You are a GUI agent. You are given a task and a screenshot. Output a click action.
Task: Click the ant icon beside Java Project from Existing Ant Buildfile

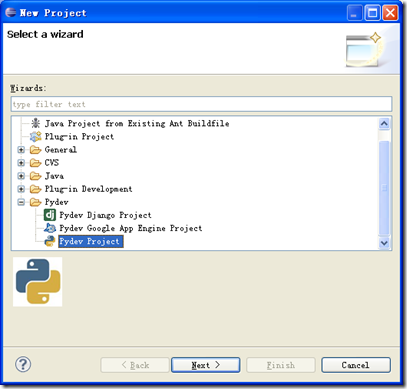(35, 123)
